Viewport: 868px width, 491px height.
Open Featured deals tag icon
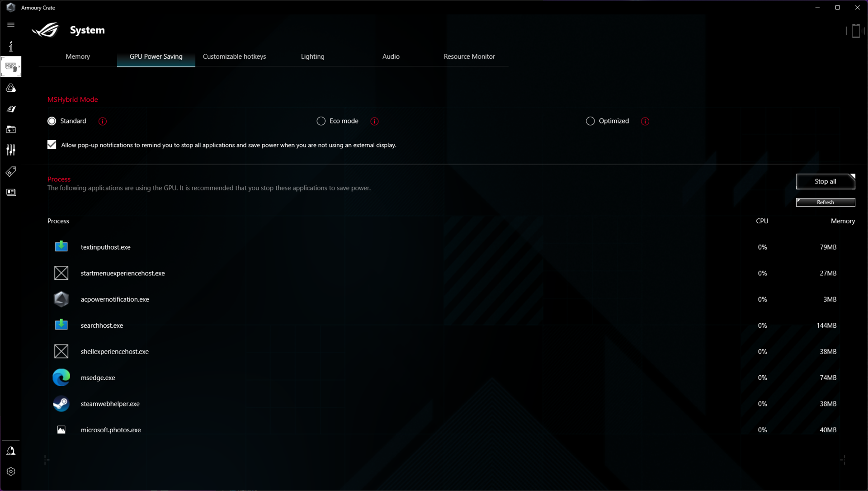[x=11, y=171]
